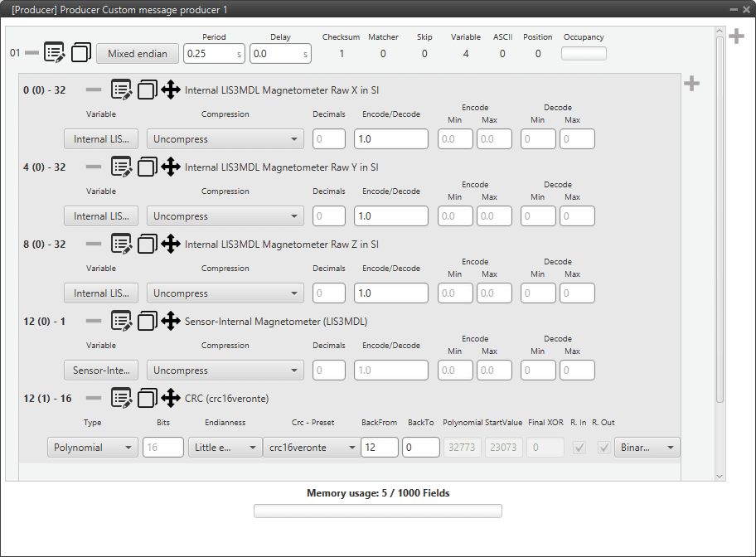
Task: Open Compression dropdown for Raw X field
Action: [225, 139]
